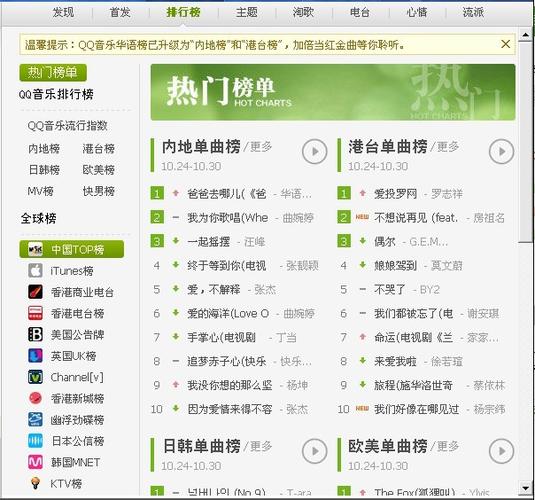Switch to the 心情 tab
The width and height of the screenshot is (535, 500).
pos(417,13)
